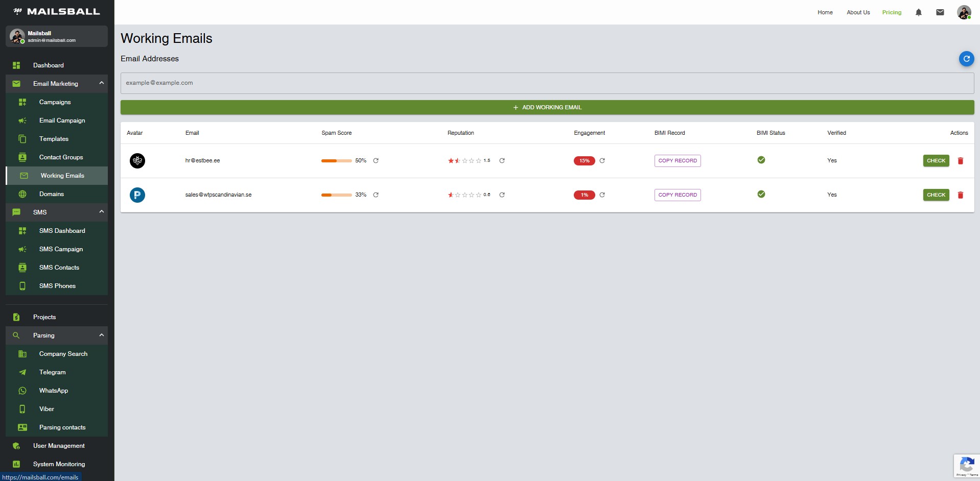The height and width of the screenshot is (481, 980).
Task: Focus the email address input field
Action: click(x=547, y=83)
